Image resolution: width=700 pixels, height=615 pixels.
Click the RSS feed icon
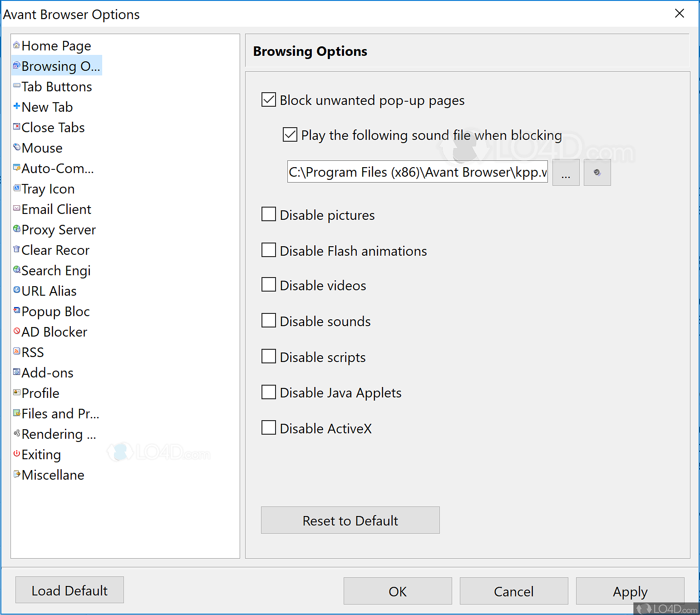click(x=16, y=352)
